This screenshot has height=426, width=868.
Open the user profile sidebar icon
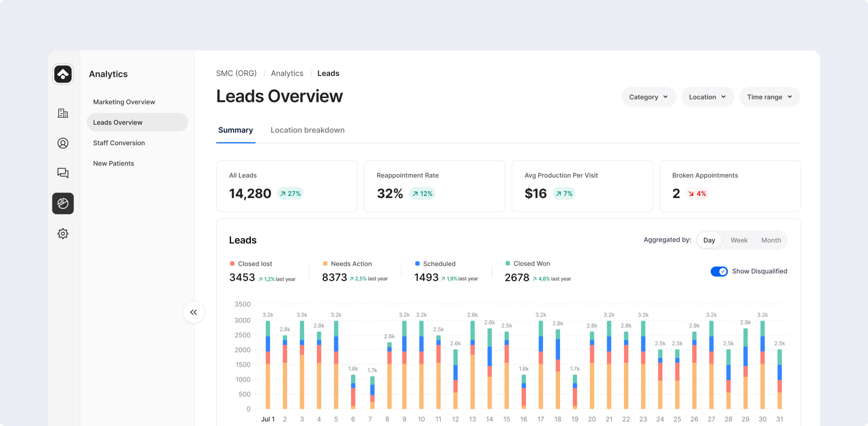click(63, 143)
